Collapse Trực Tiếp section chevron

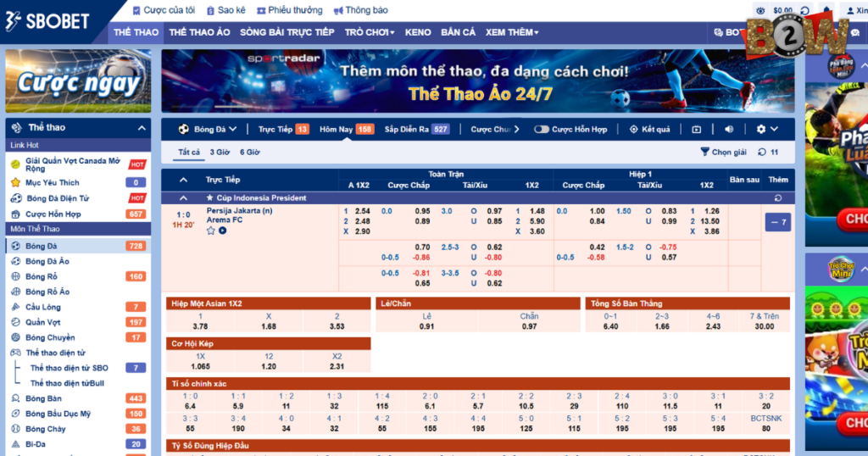coord(183,180)
